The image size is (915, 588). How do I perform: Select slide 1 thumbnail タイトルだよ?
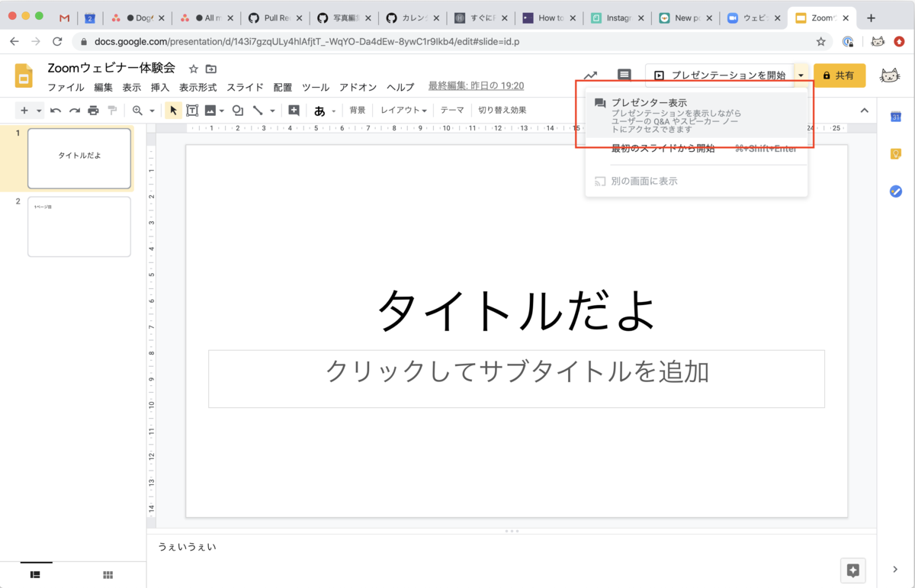coord(79,158)
